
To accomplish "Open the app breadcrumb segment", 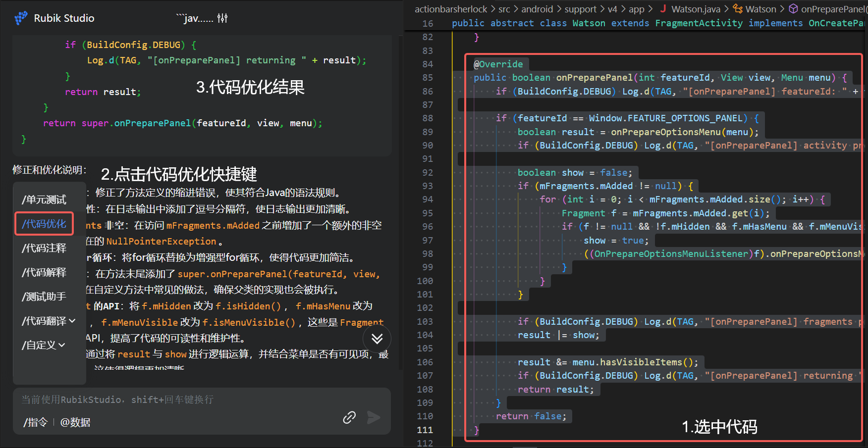I will [637, 9].
